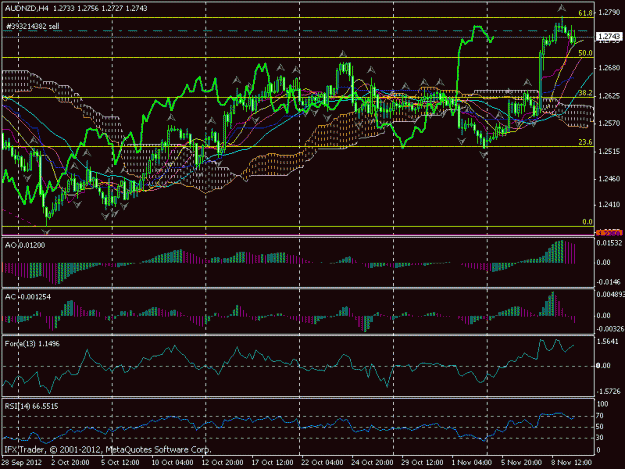
Task: Click the 70 level on RSI scale
Action: [x=600, y=416]
